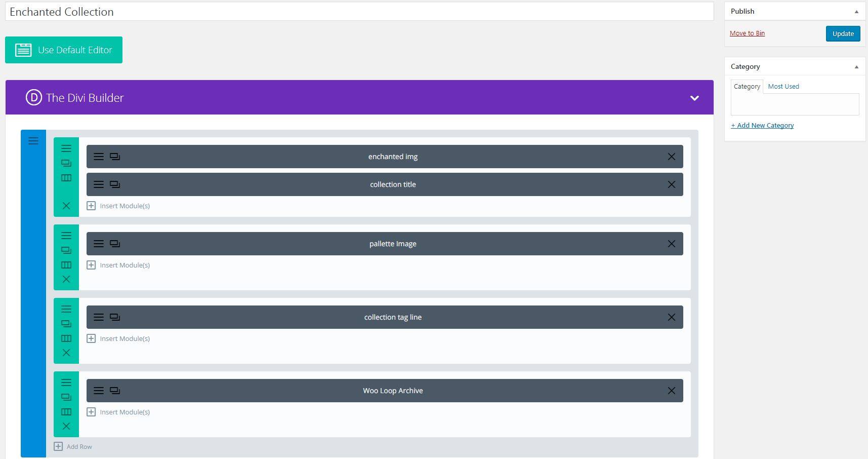Clone the collection tag line module

point(115,317)
